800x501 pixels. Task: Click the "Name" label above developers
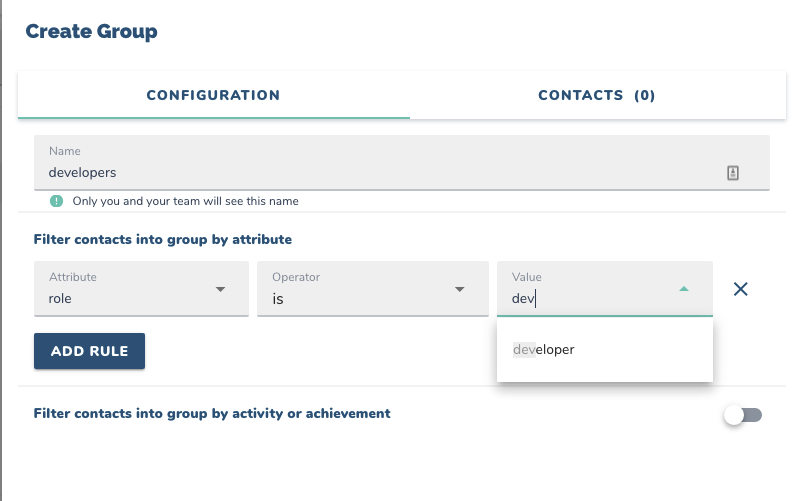click(x=65, y=151)
